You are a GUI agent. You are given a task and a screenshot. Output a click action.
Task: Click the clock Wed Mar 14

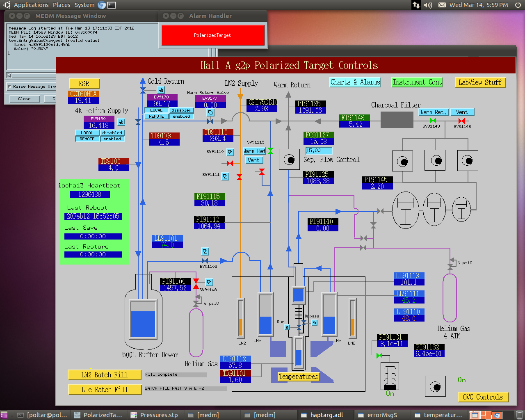click(479, 5)
